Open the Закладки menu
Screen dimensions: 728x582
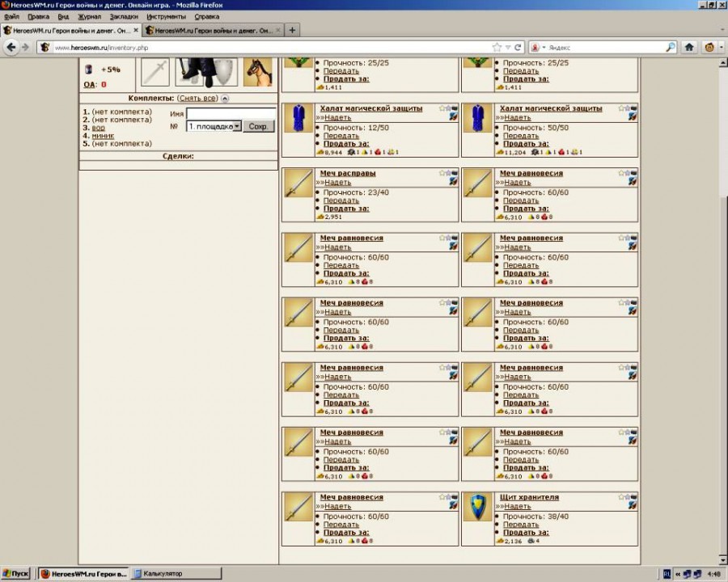pyautogui.click(x=123, y=16)
